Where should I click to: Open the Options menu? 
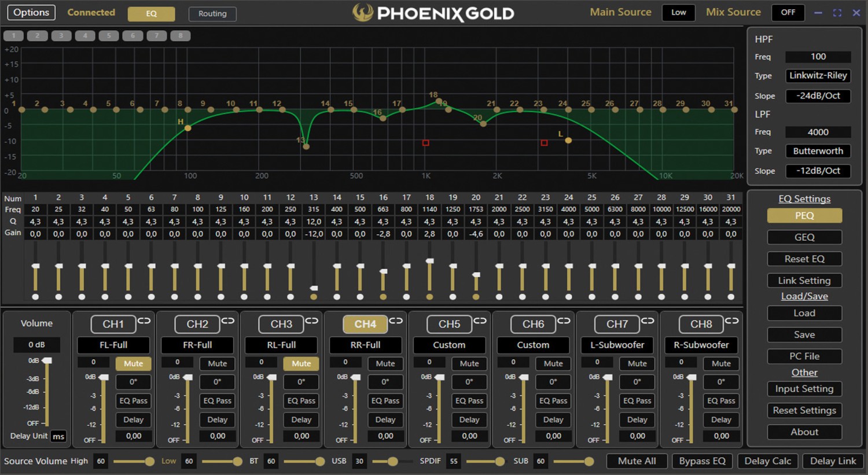(31, 12)
